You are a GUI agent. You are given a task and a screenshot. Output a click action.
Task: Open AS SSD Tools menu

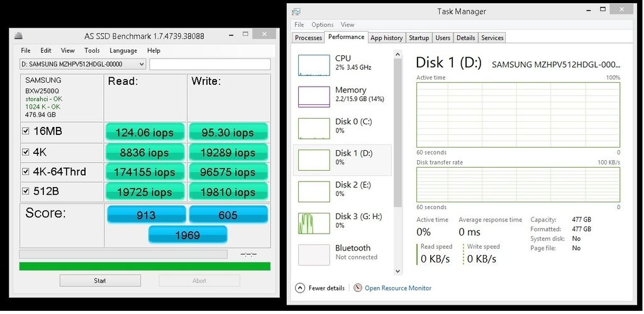point(92,50)
